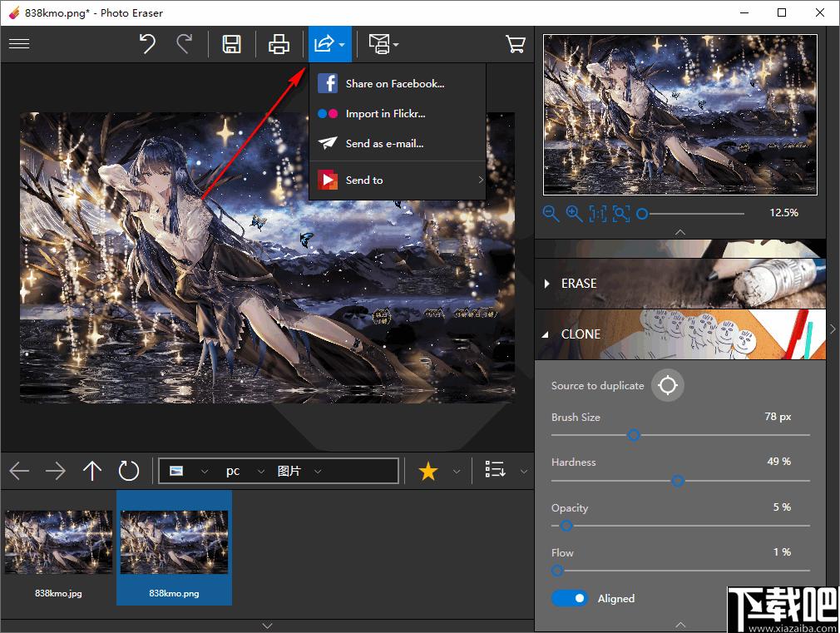
Task: Redo the last undone edit
Action: coord(185,44)
